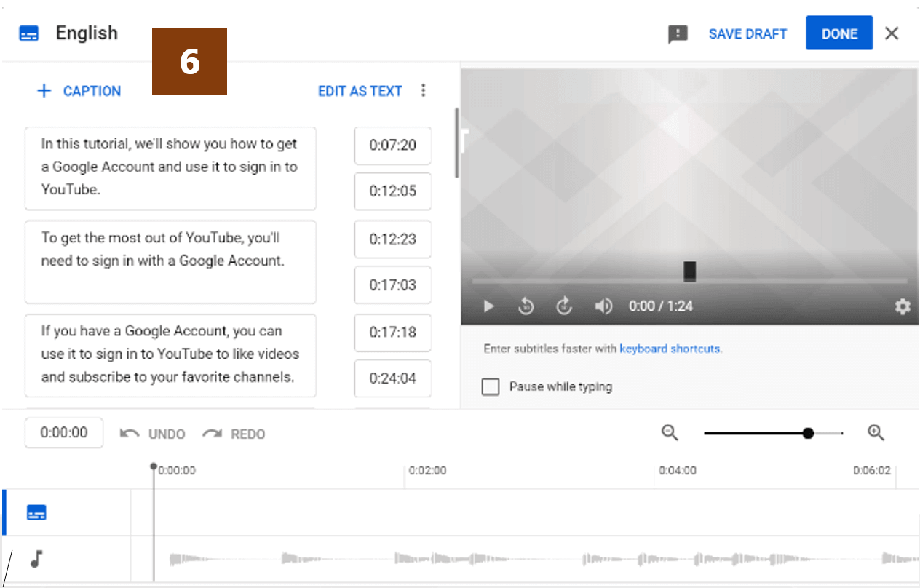
Task: Rewind video 10 seconds
Action: point(526,306)
